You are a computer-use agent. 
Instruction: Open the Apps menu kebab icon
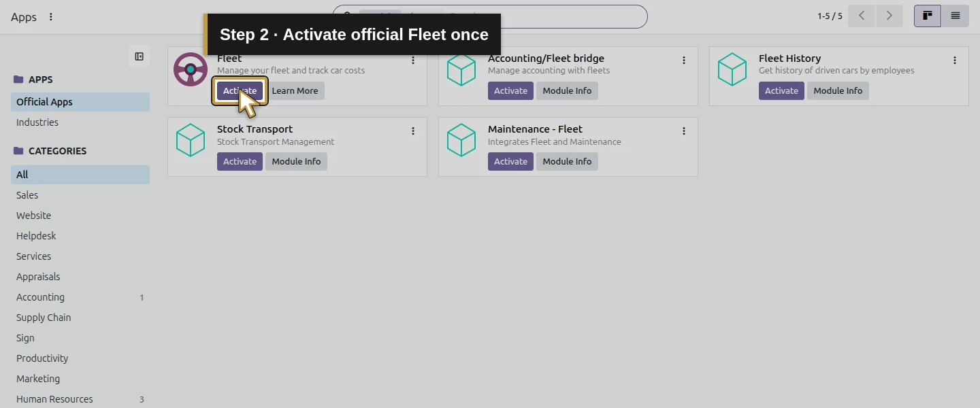point(51,17)
